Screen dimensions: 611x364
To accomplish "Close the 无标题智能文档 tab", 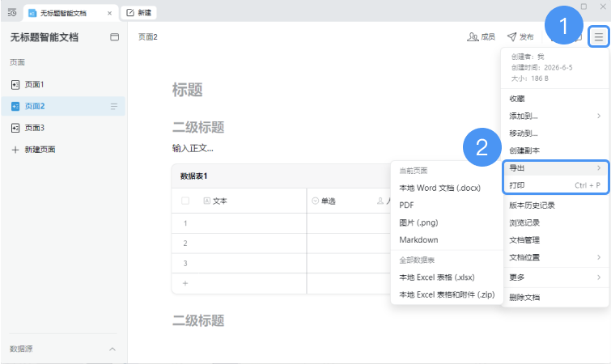I will coord(109,13).
